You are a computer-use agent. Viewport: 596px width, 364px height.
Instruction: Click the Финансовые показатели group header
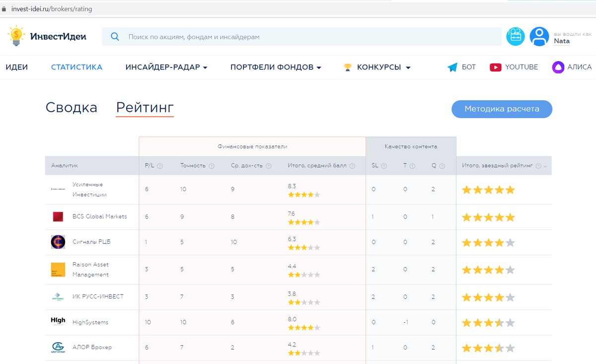pyautogui.click(x=252, y=146)
